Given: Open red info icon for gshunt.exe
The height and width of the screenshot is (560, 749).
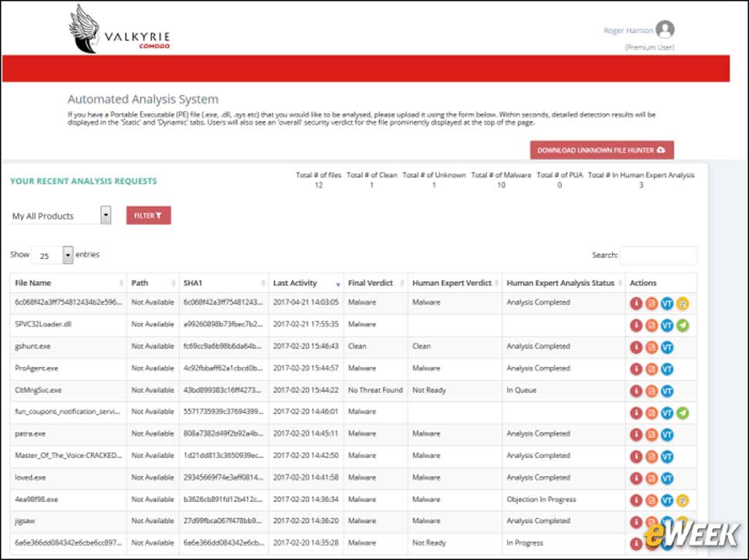Looking at the screenshot, I should tap(635, 347).
